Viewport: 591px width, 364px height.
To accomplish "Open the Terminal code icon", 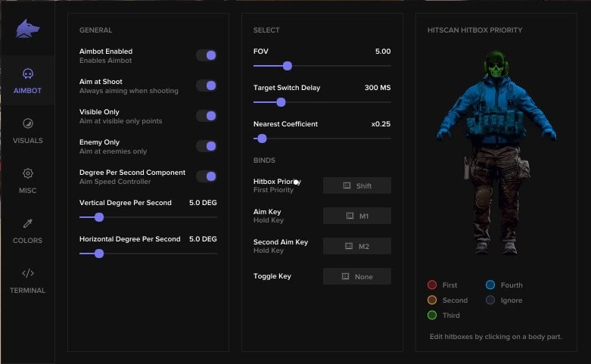I will pyautogui.click(x=27, y=273).
